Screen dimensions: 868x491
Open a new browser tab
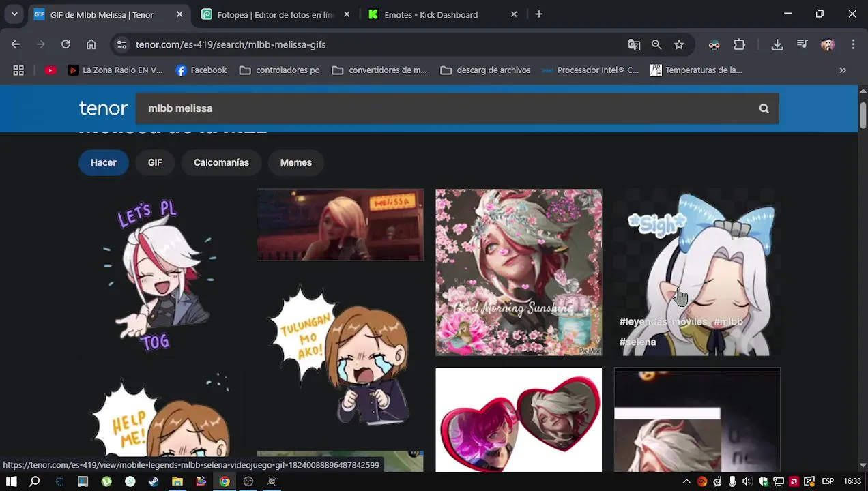click(x=539, y=14)
